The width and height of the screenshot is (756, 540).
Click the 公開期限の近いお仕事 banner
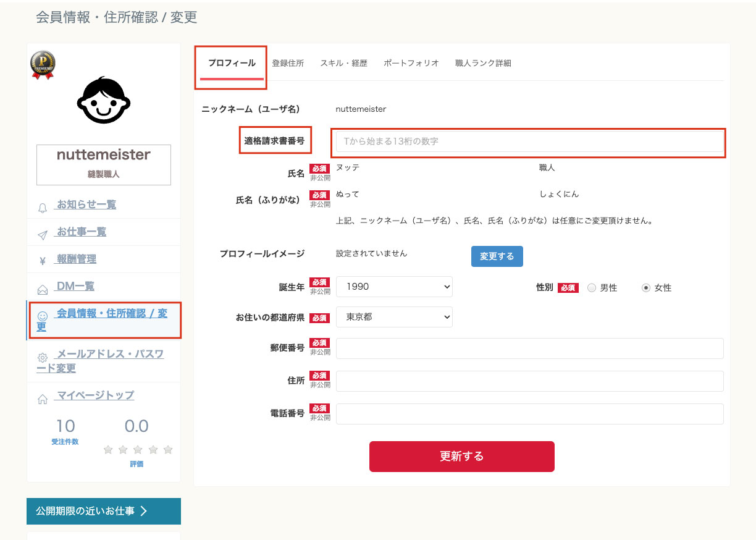pos(104,511)
